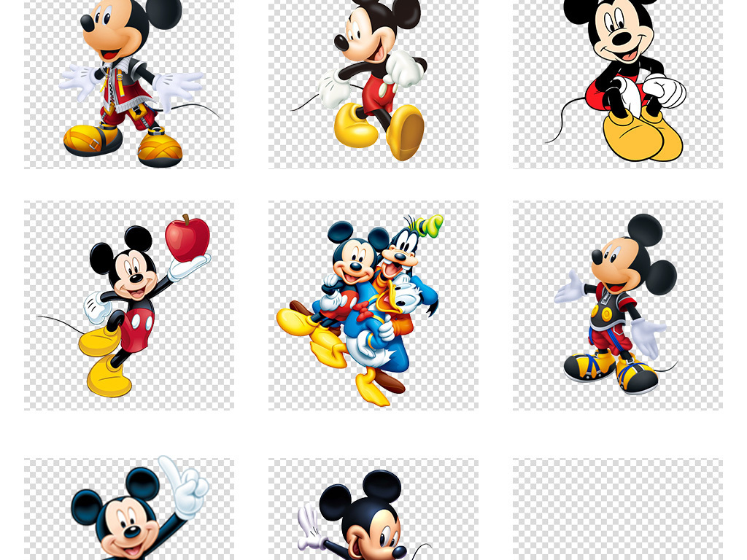Click the walking Mickey's raised yellow shoe sole
The height and width of the screenshot is (560, 747).
(x=406, y=133)
